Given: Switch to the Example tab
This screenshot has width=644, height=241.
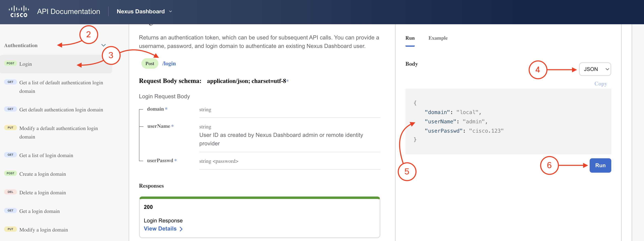Looking at the screenshot, I should [x=438, y=38].
